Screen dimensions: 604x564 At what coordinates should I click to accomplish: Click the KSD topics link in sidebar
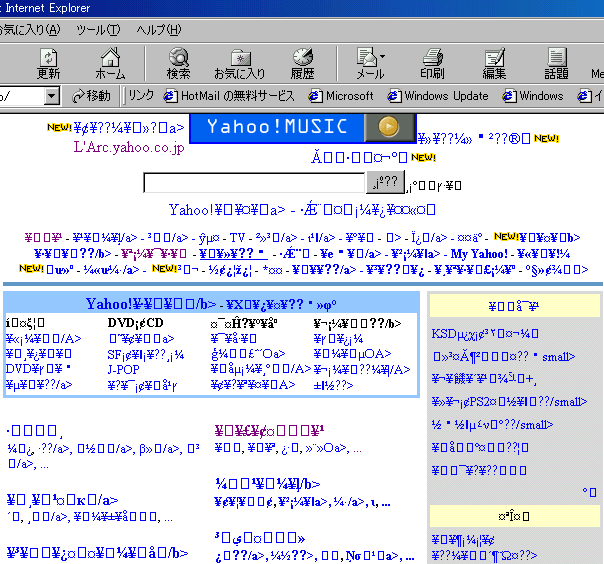[x=485, y=334]
